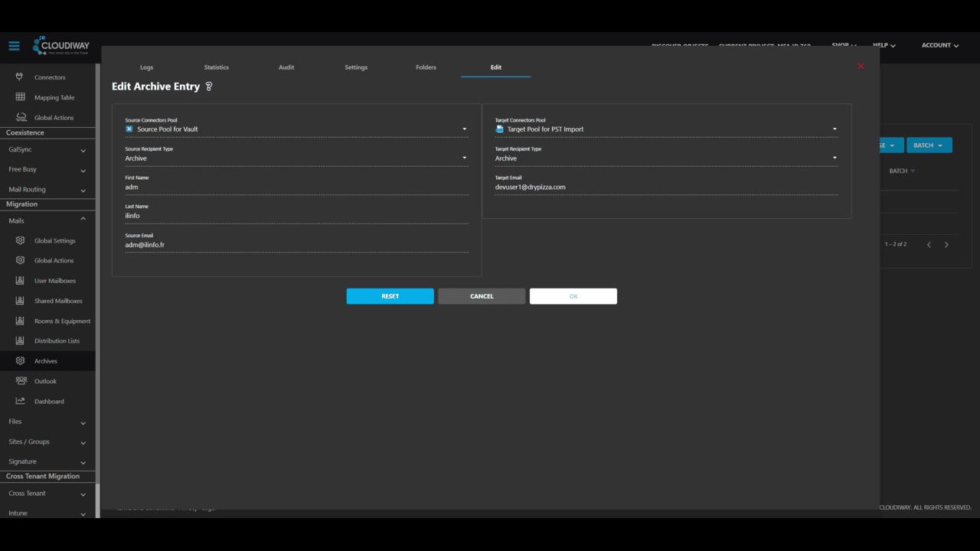Switch to the Logs tab
The height and width of the screenshot is (551, 980).
click(x=146, y=67)
